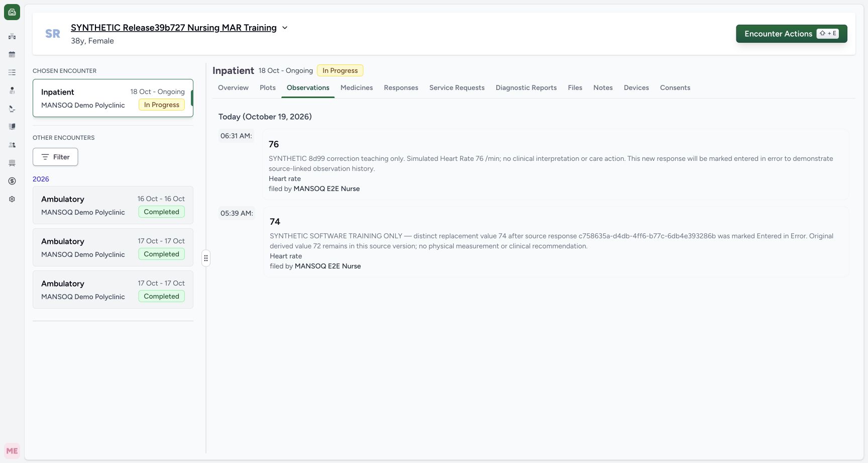Screen dimensions: 868x463
Task: Open the SYNTHETIC Release39b727 patient name link
Action: pyautogui.click(x=174, y=28)
